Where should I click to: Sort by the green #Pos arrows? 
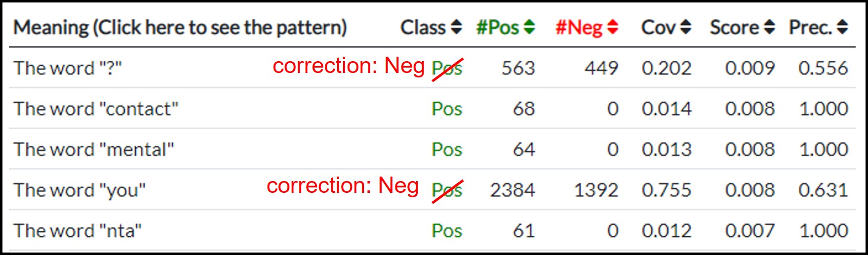click(x=529, y=27)
